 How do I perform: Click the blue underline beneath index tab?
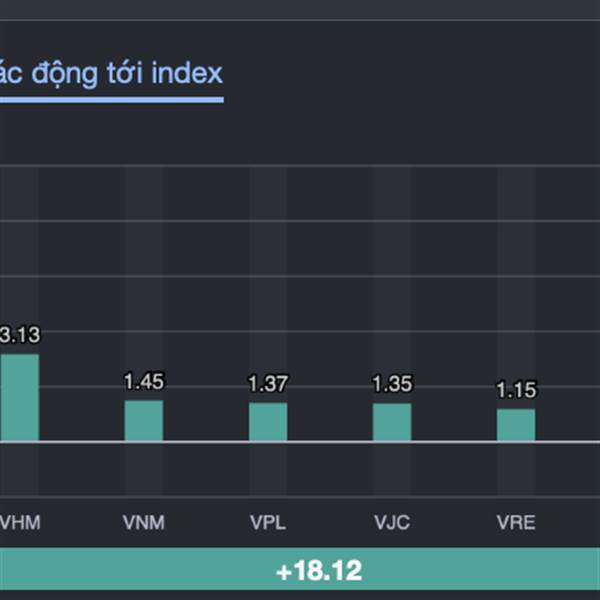[111, 99]
